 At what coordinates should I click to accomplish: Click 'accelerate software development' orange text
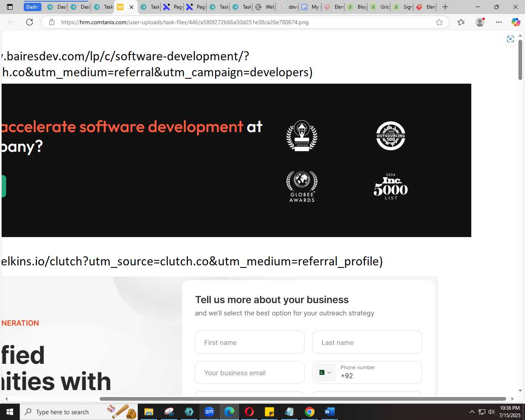[x=122, y=127]
